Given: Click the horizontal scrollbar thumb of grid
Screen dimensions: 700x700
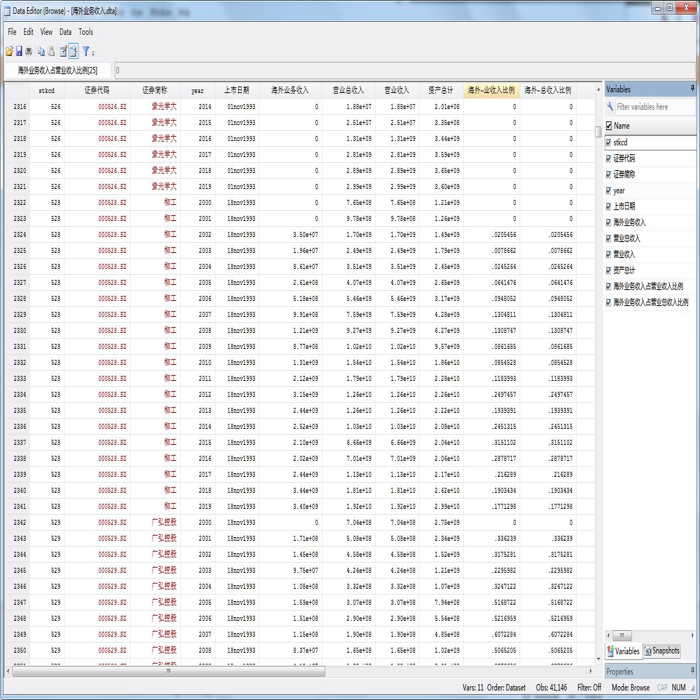Looking at the screenshot, I should tap(168, 671).
